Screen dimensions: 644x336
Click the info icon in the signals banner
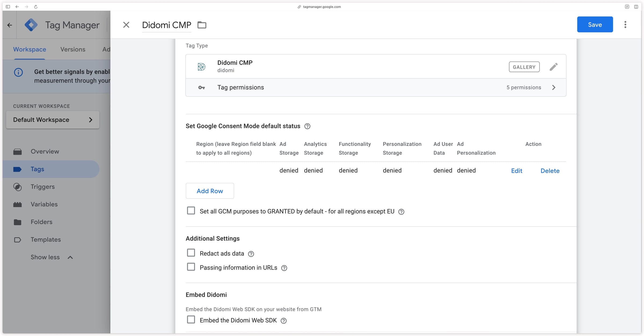pyautogui.click(x=18, y=72)
